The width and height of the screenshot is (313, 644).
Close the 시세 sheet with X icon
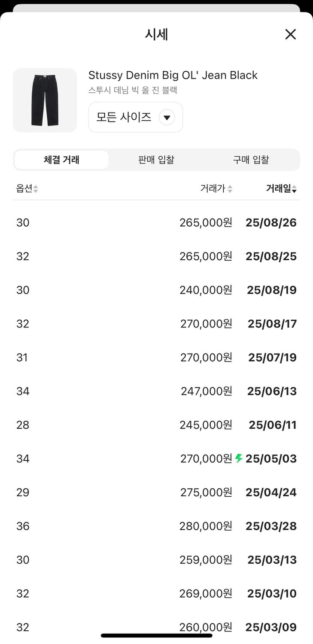(x=291, y=34)
